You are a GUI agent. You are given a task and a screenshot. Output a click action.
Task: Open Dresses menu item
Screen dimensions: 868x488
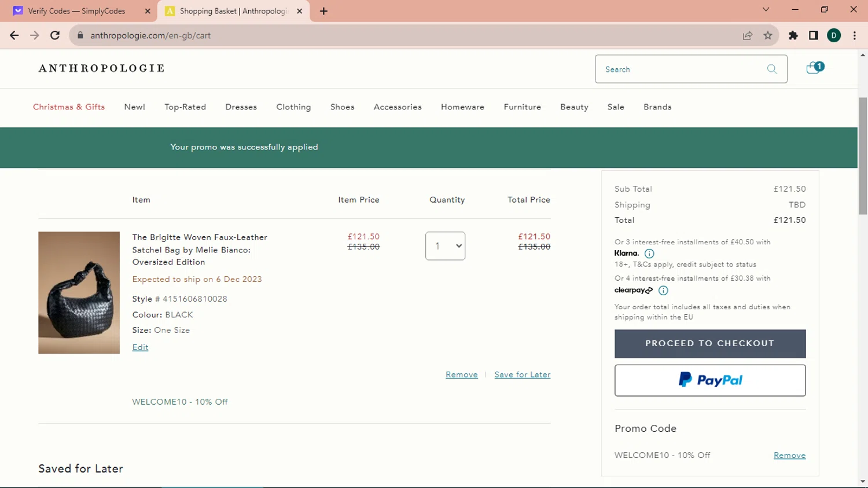(241, 107)
